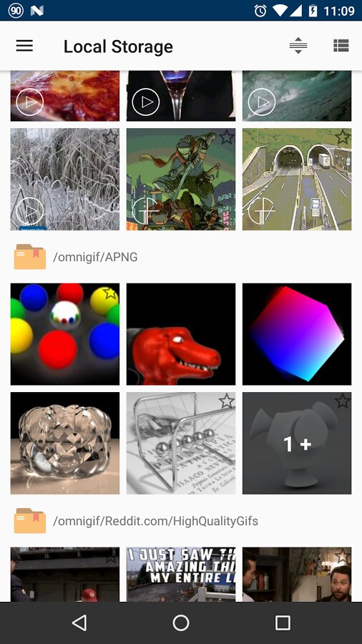Switch to list view layout
This screenshot has width=362, height=644.
[341, 46]
